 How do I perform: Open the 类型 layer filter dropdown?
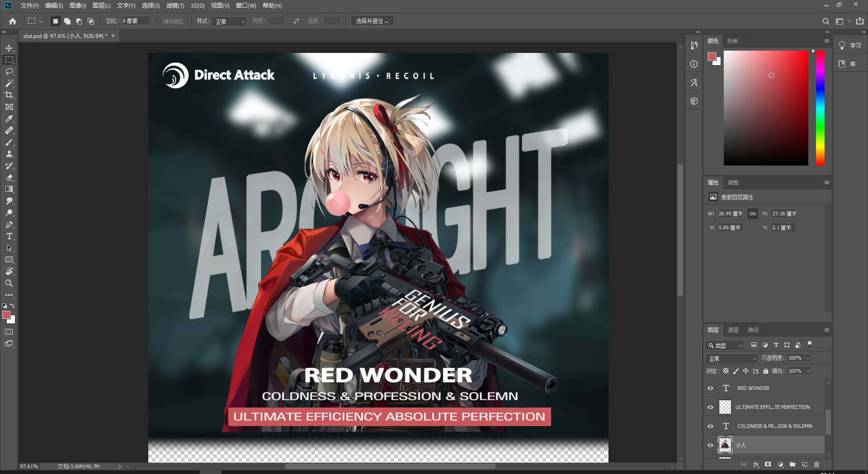(x=725, y=345)
